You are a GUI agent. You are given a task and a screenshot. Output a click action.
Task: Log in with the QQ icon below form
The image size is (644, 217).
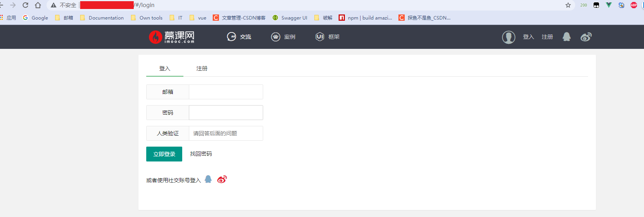[x=208, y=179]
